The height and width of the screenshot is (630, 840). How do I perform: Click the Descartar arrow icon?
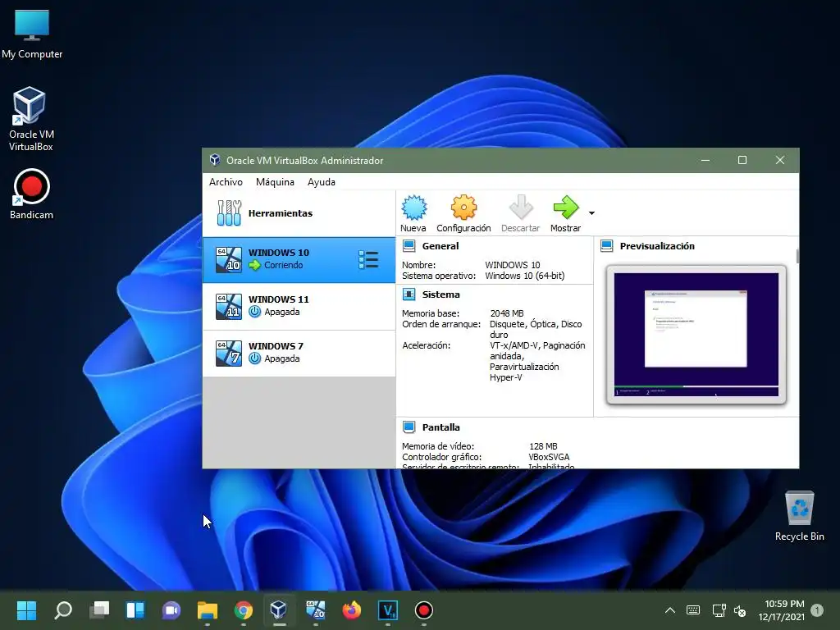click(521, 208)
